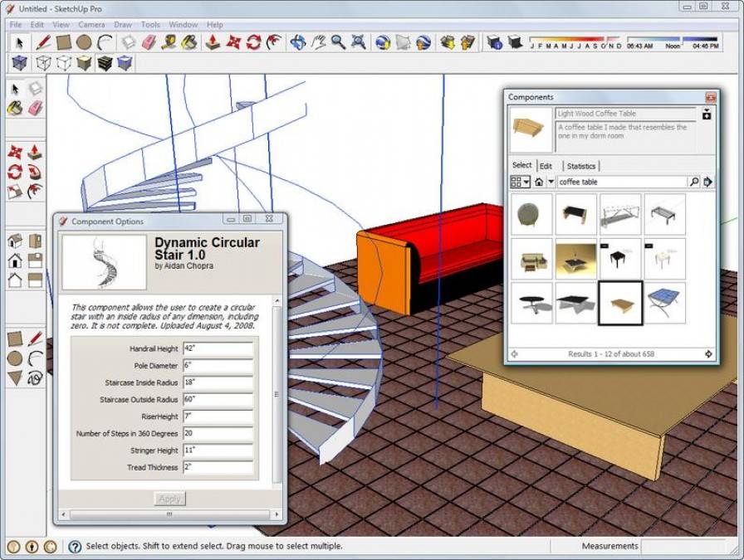
Task: Click the Orbit camera tool
Action: [x=297, y=41]
